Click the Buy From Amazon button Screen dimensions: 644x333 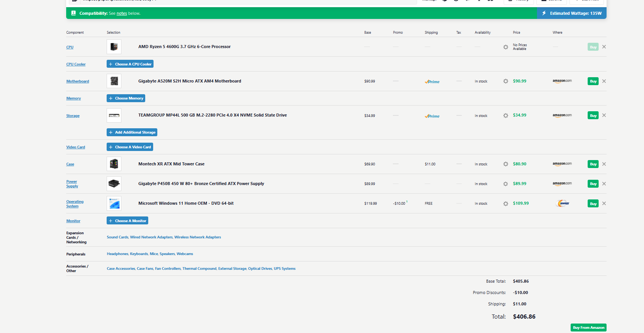pyautogui.click(x=588, y=328)
